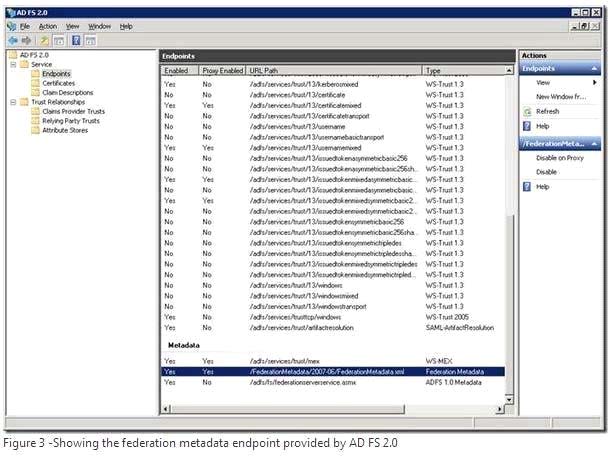Click the Back arrow toolbar icon
The height and width of the screenshot is (456, 612).
[x=13, y=40]
